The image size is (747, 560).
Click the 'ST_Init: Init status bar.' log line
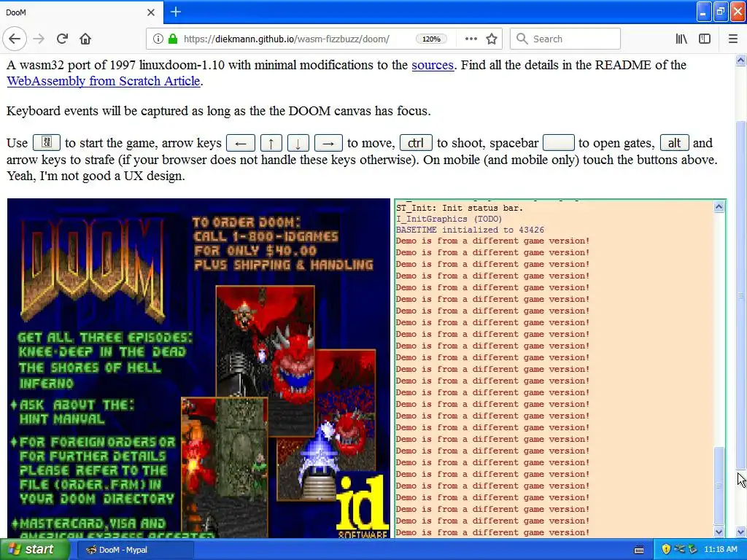coord(460,208)
